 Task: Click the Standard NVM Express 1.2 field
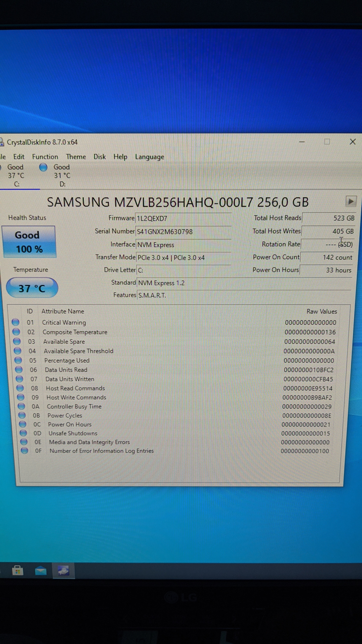tap(244, 283)
